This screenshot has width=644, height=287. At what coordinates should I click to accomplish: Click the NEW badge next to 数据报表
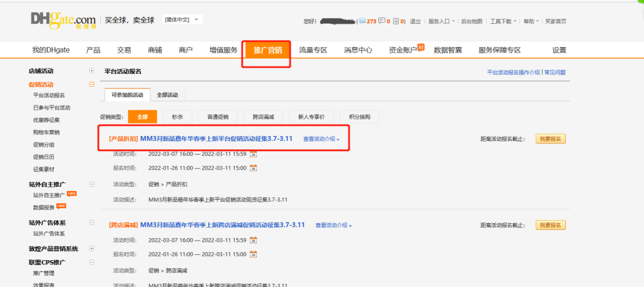[61, 206]
